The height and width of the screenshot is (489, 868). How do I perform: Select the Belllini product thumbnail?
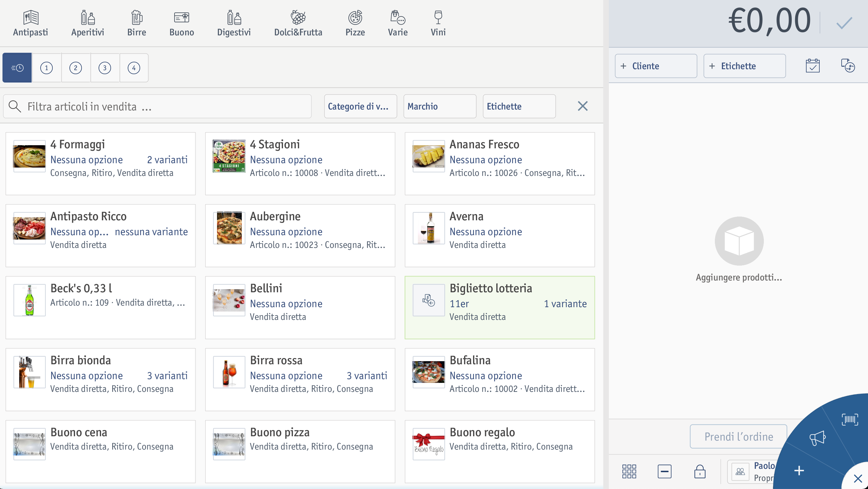(x=229, y=300)
